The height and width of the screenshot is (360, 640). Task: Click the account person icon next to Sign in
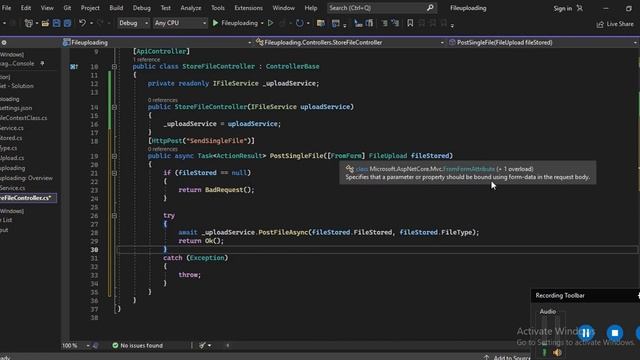(580, 8)
